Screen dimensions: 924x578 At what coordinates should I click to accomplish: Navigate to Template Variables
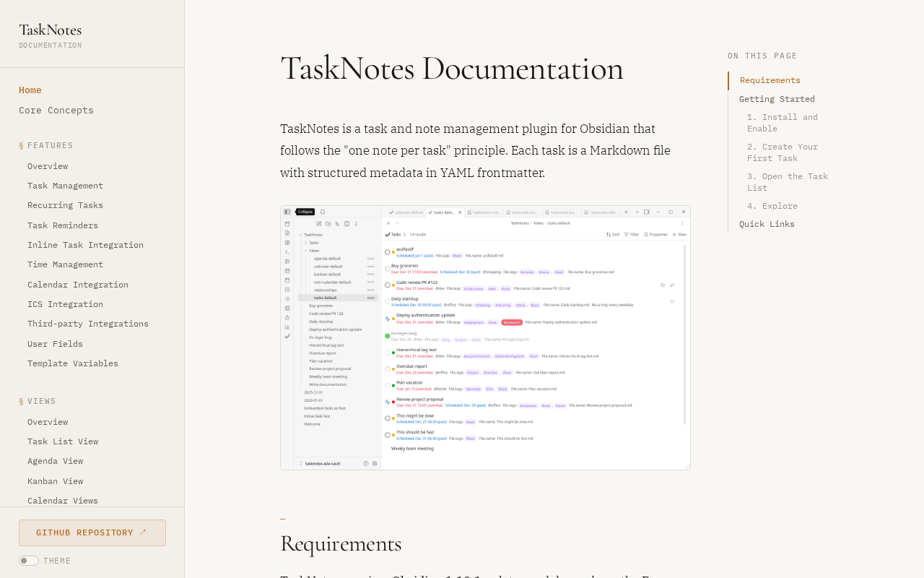[73, 363]
